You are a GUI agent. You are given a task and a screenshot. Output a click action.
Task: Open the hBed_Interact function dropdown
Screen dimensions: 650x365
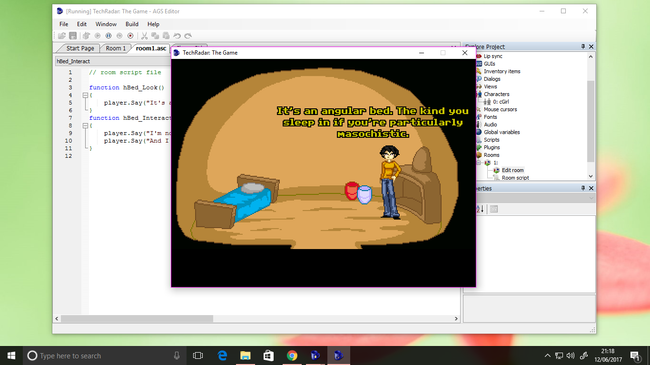point(113,61)
